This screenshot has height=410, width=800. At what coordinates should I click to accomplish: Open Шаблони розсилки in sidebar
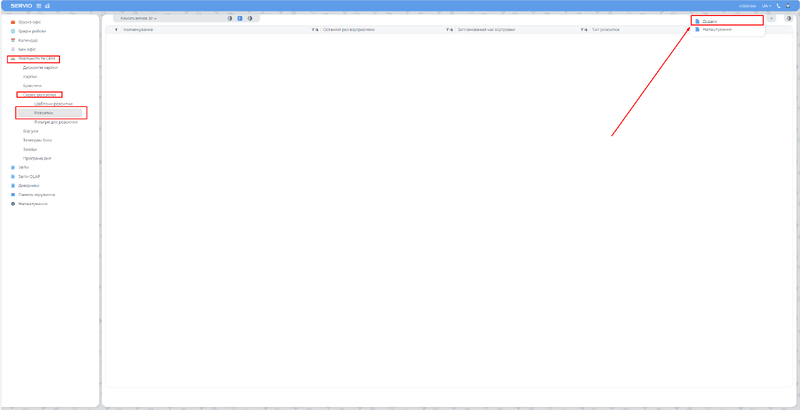(x=53, y=104)
